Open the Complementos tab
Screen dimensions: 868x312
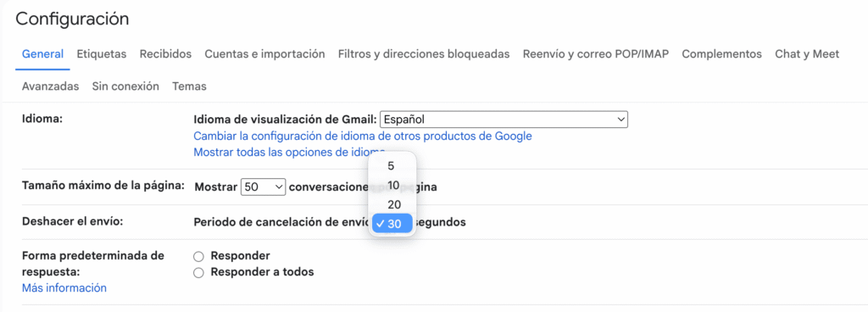[x=722, y=54]
